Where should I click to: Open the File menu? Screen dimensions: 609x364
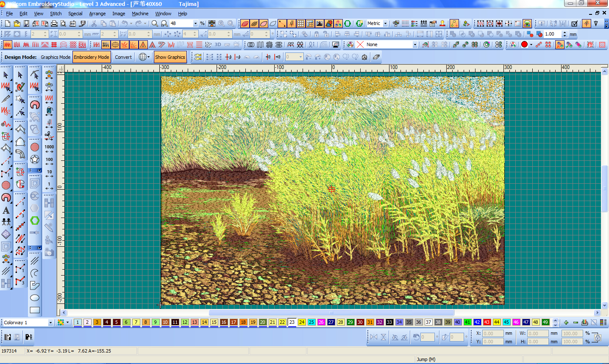pyautogui.click(x=9, y=14)
